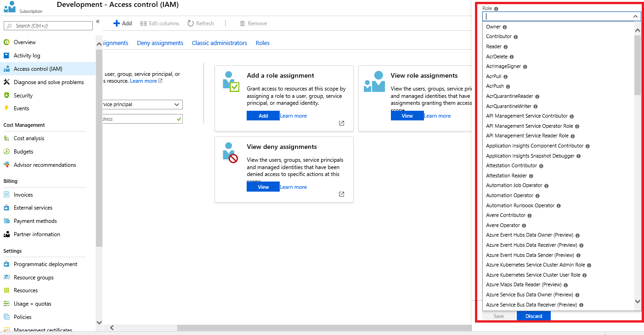Click the Resources grid icon
Image resolution: width=644 pixels, height=335 pixels.
(x=6, y=290)
